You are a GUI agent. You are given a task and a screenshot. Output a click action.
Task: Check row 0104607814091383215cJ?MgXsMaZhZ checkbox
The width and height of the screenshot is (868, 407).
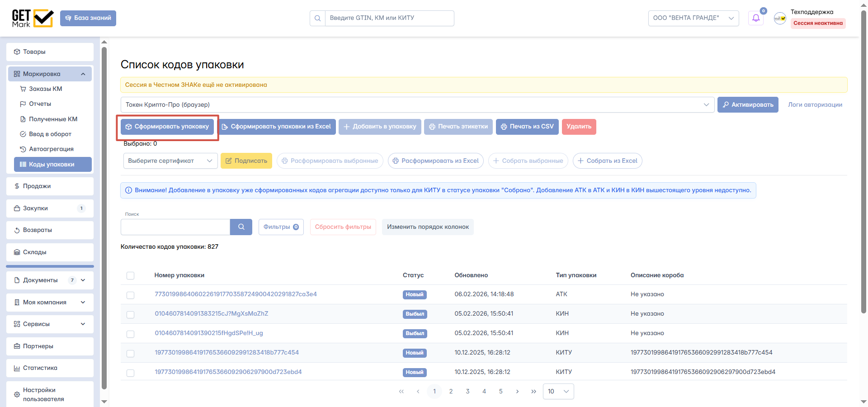(131, 314)
